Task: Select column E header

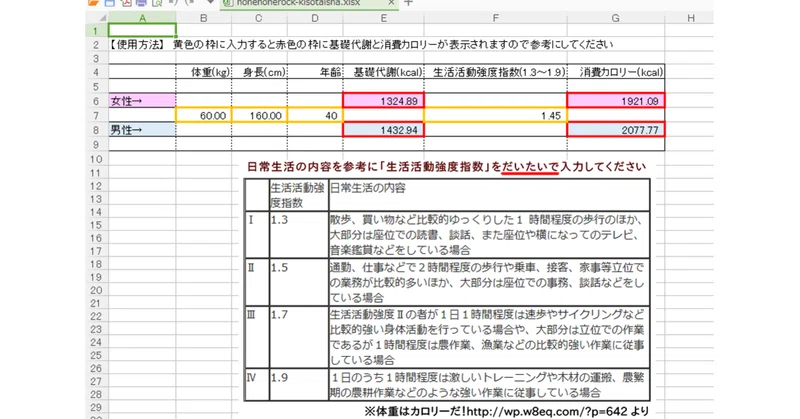Action: point(383,18)
